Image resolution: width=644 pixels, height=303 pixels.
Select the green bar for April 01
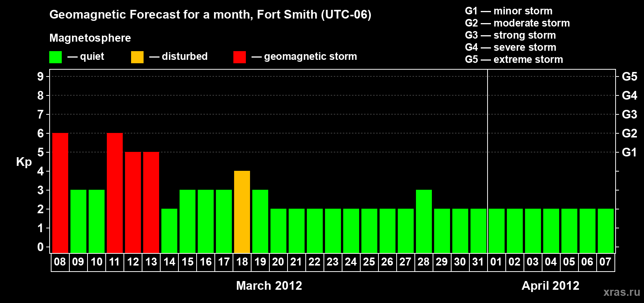click(x=497, y=231)
